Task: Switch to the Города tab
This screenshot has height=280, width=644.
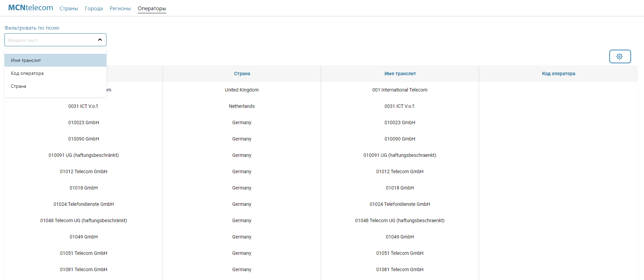Action: 94,9
